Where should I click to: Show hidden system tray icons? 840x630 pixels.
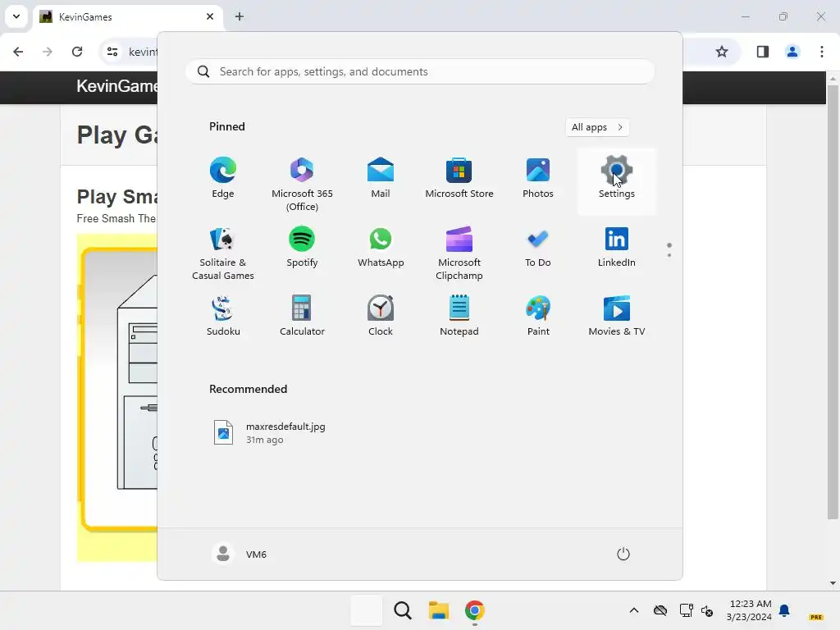coord(634,610)
